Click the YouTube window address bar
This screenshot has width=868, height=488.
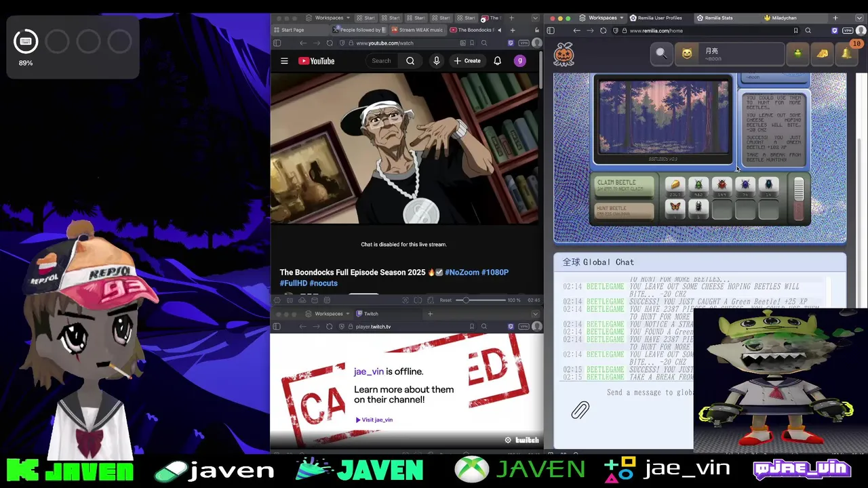click(405, 43)
